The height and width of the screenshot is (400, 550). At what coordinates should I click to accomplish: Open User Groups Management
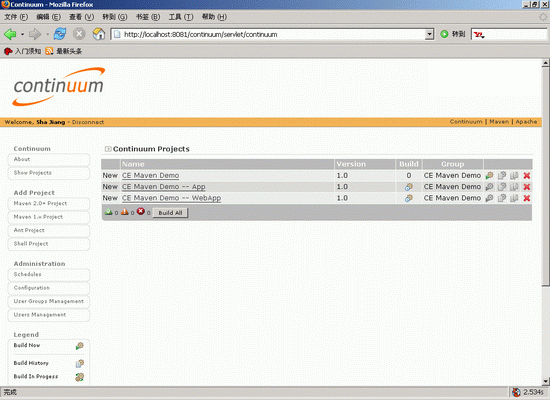tap(49, 301)
